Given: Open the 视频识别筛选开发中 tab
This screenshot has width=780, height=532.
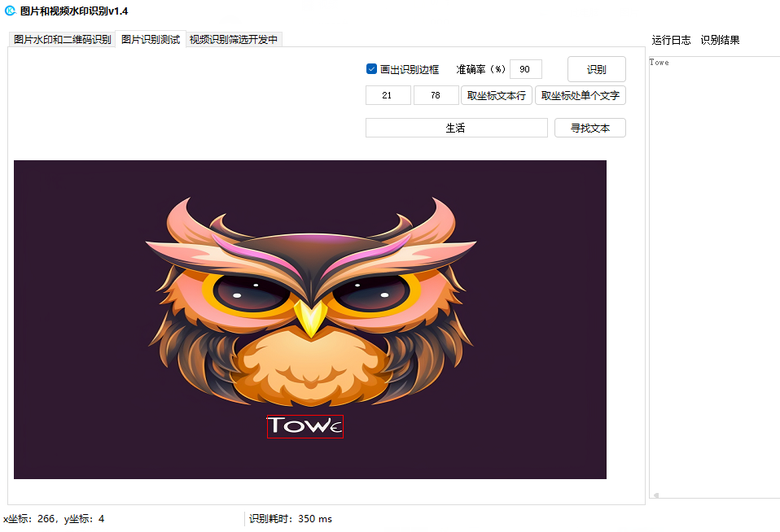Looking at the screenshot, I should [234, 39].
